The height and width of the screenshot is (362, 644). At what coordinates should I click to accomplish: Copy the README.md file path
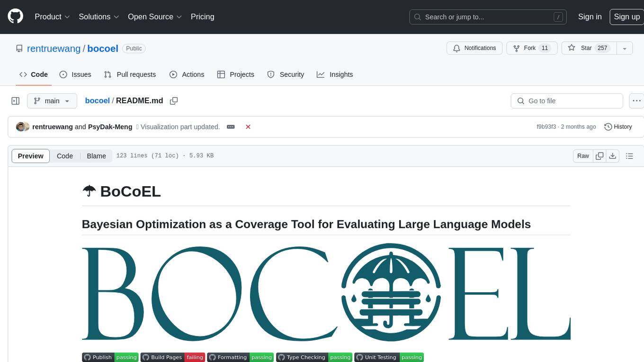tap(174, 101)
